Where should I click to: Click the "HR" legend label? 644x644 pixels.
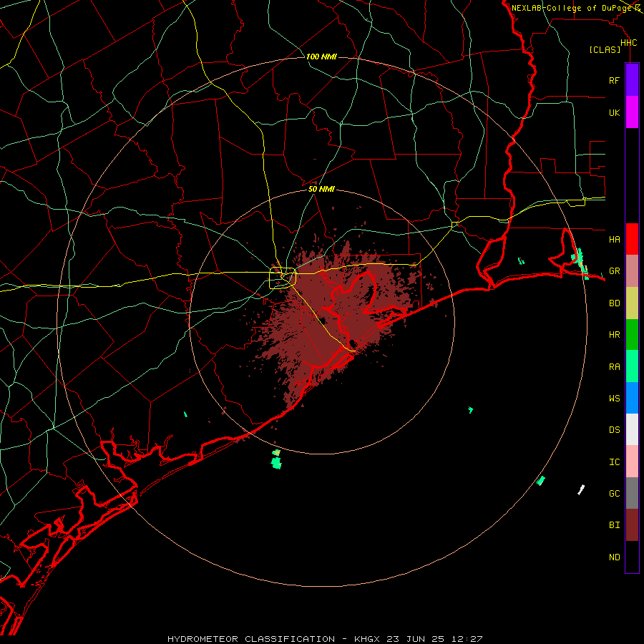click(x=614, y=335)
